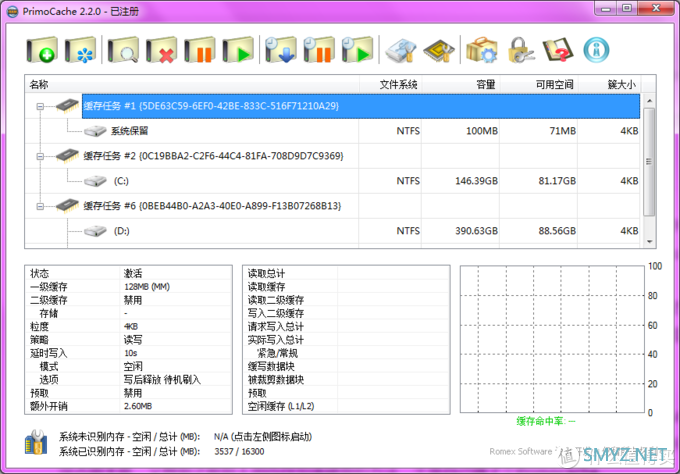
Task: Pause the selected cache task
Action: [x=200, y=50]
